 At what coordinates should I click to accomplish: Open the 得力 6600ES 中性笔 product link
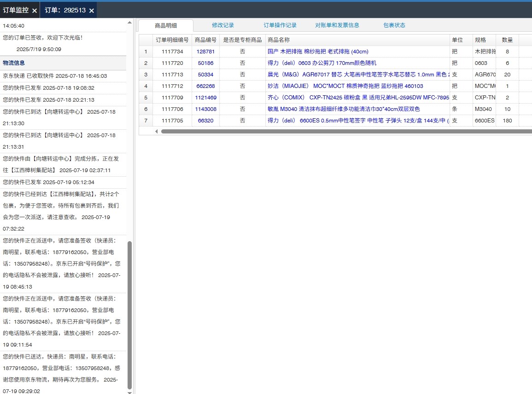tap(358, 121)
